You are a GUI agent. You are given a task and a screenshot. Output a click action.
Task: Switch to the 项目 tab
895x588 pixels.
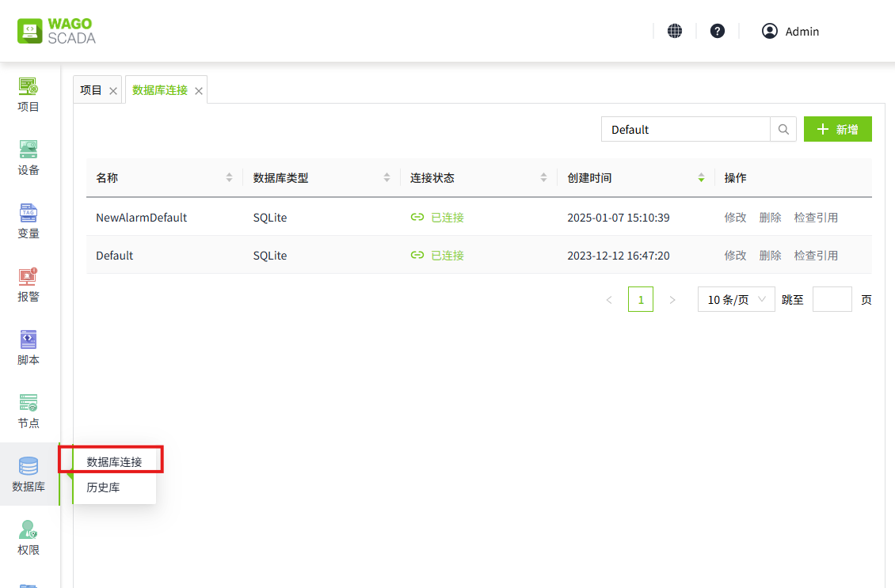tap(91, 90)
